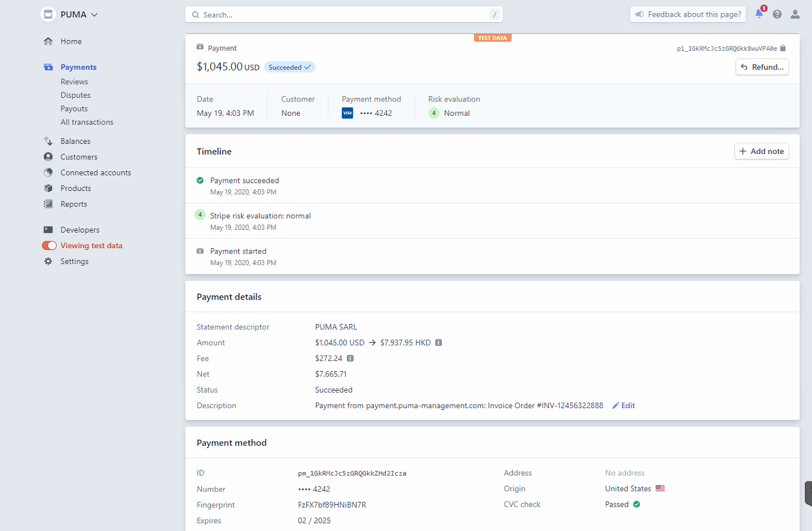Open the help question mark icon
Screen dimensions: 812x531
pos(777,14)
